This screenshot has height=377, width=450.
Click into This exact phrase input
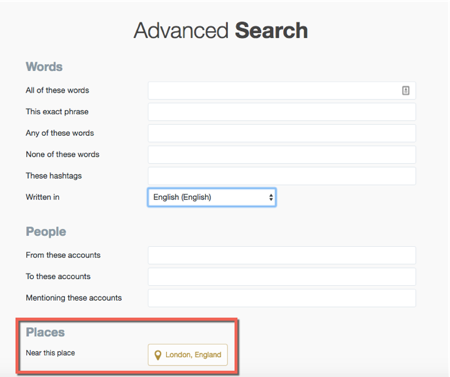[282, 112]
